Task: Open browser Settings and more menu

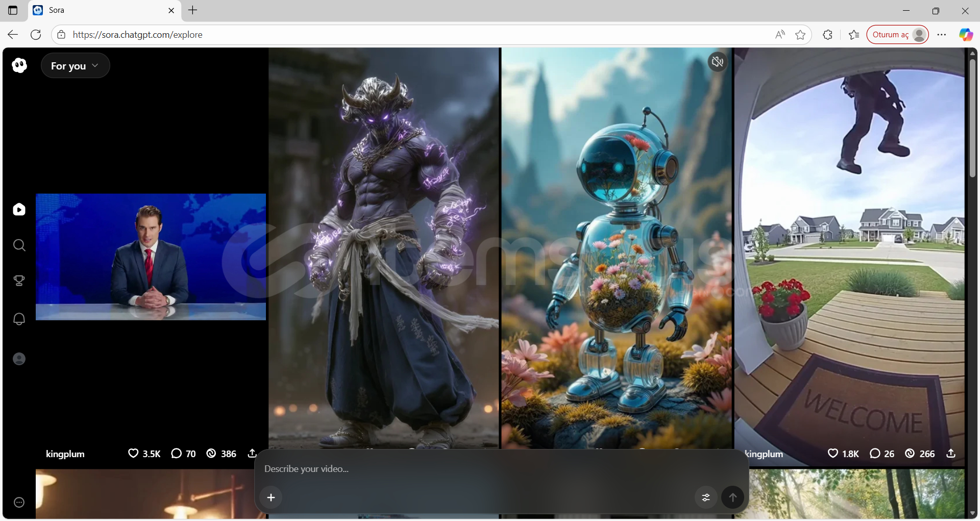Action: [x=942, y=35]
